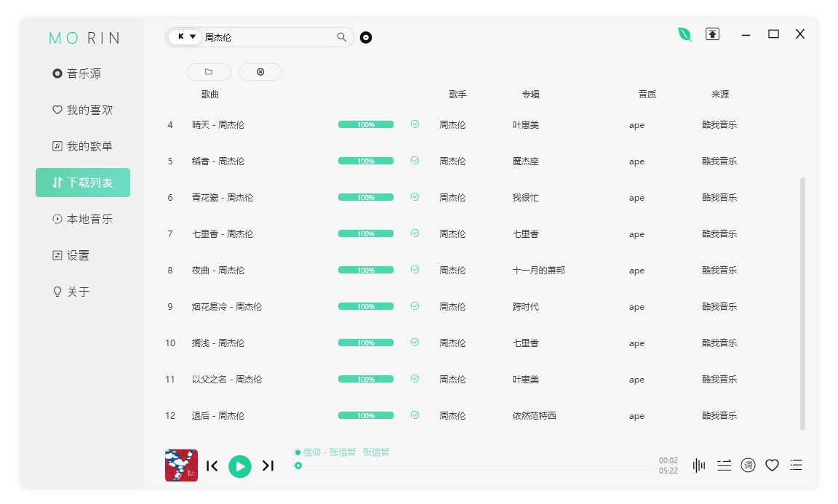Open the download folder button
The height and width of the screenshot is (504, 838).
click(209, 72)
